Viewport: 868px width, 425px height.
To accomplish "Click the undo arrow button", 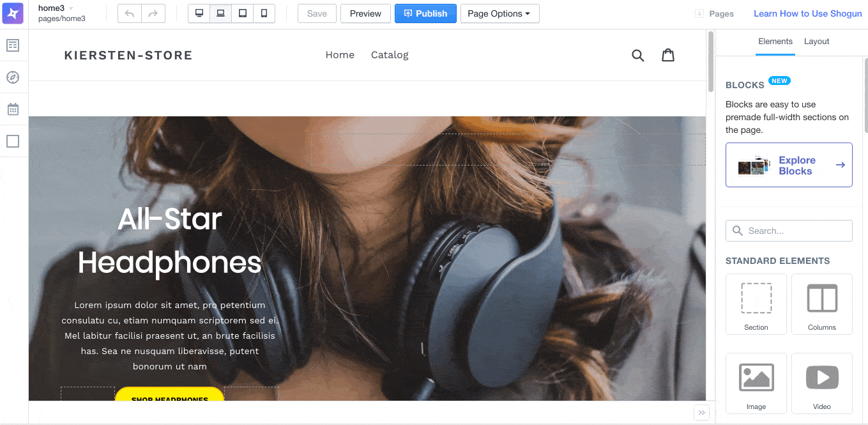I will coord(130,13).
